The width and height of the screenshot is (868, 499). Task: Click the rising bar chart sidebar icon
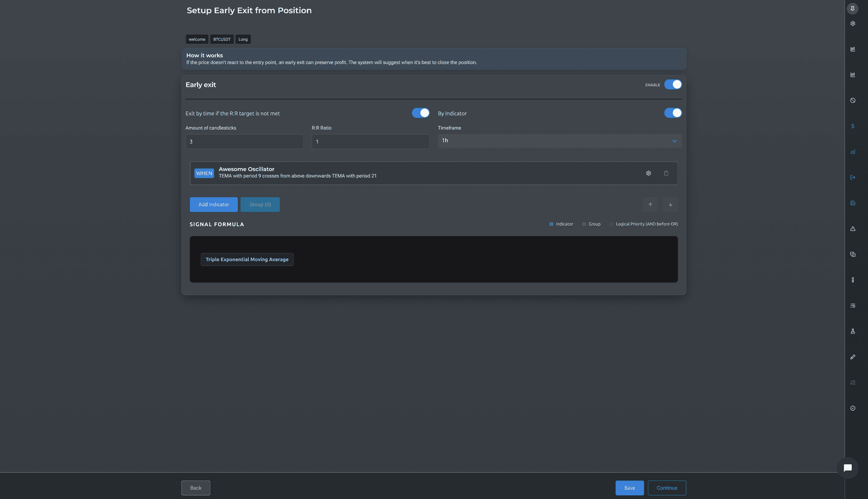tap(853, 152)
